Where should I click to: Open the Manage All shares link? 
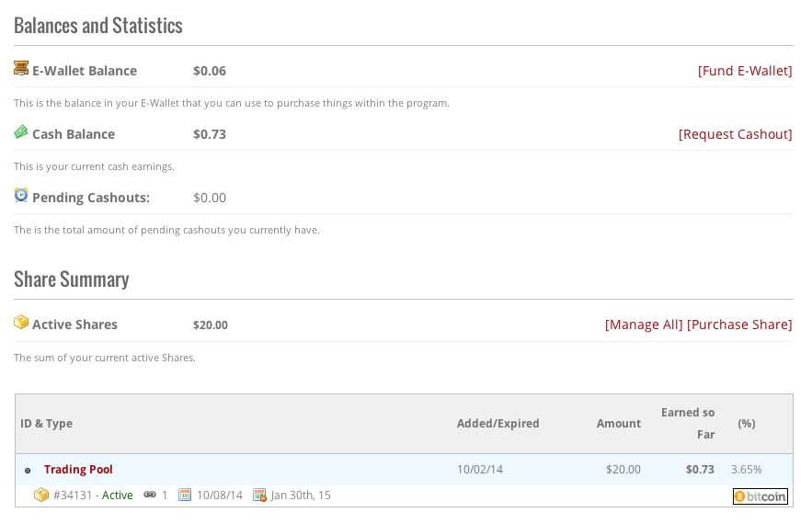point(644,325)
